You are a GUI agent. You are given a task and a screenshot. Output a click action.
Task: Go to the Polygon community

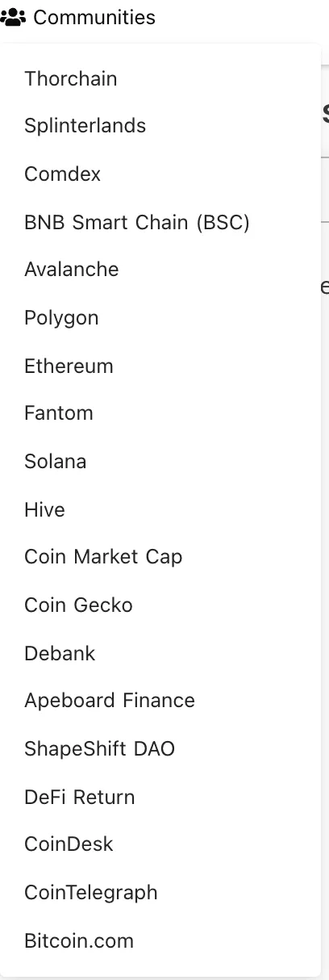click(x=160, y=317)
